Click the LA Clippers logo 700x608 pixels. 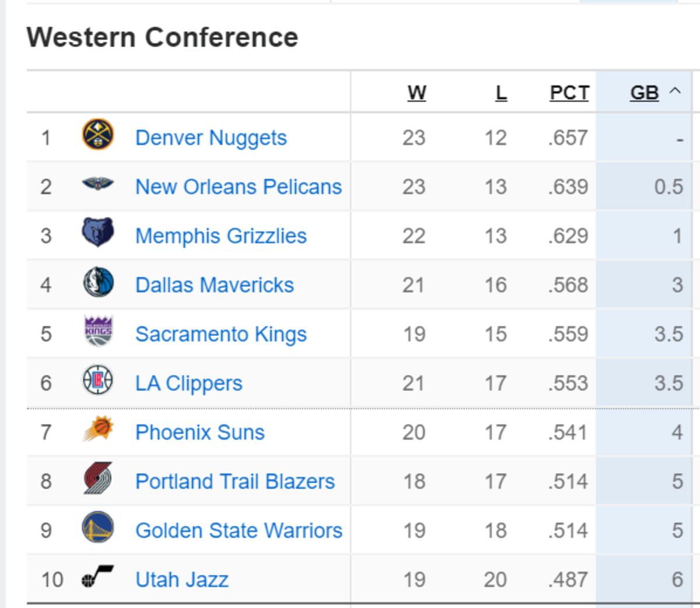click(97, 381)
